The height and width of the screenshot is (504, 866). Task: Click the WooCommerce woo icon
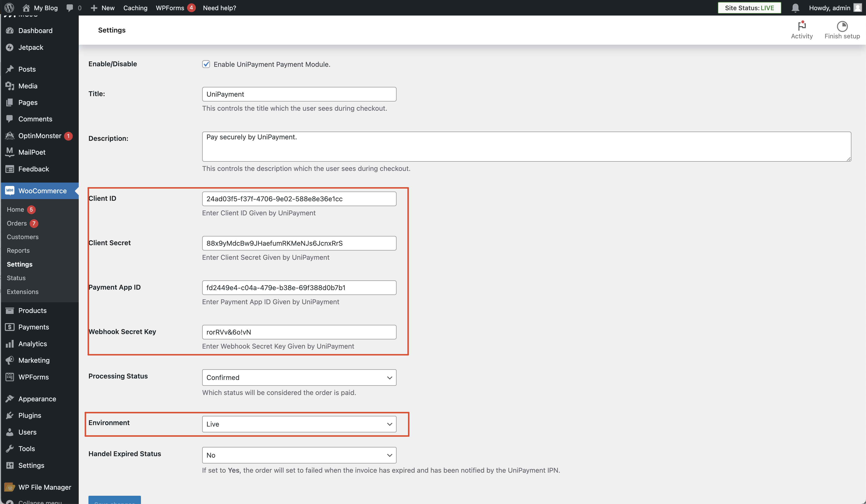pyautogui.click(x=10, y=191)
